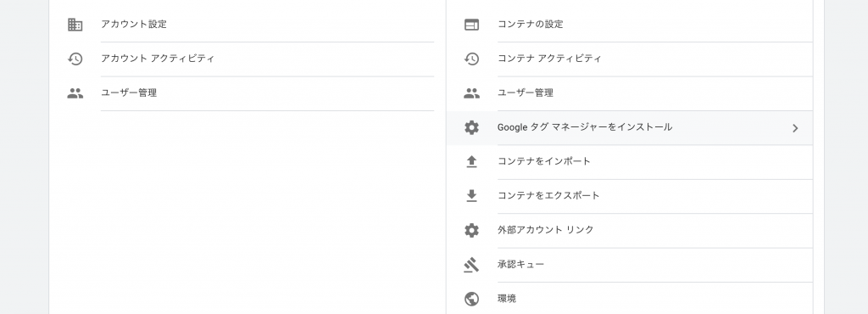Screen dimensions: 868x314
Task: Click the gear icon beside Google タグ マネージャーをインストール
Action: click(471, 127)
